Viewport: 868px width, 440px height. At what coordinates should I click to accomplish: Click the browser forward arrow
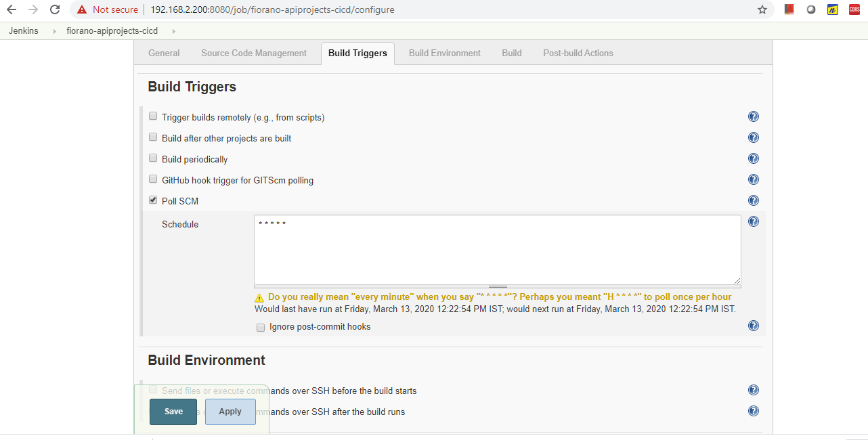click(x=33, y=9)
